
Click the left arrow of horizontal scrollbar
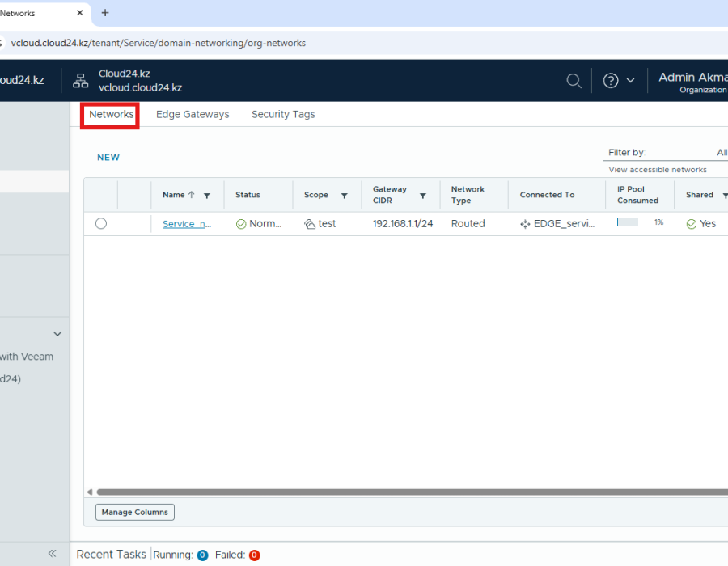coord(90,492)
